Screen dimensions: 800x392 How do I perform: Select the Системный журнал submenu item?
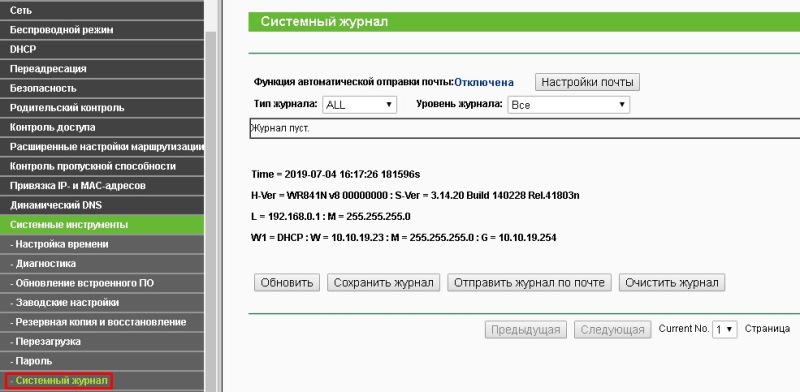tap(102, 381)
